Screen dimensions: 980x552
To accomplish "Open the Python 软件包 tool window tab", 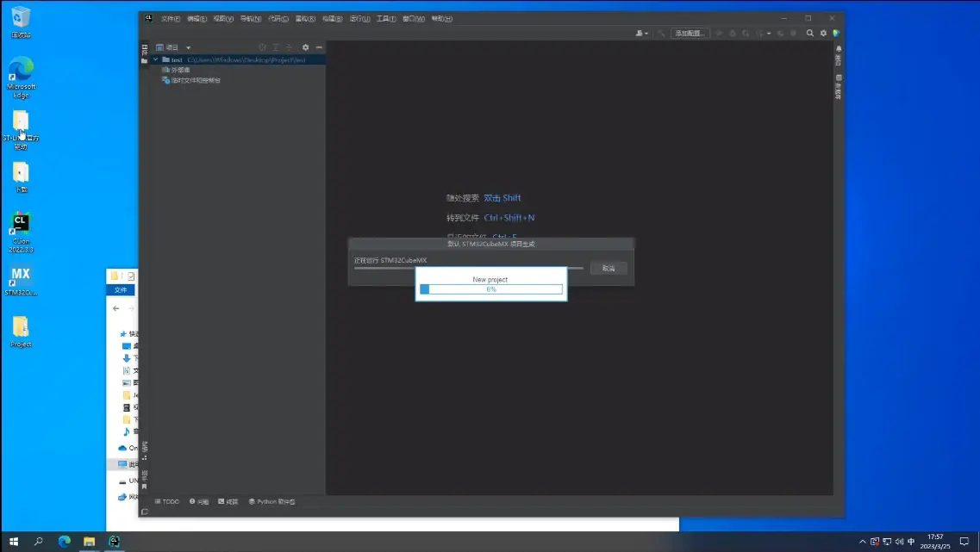I will click(272, 501).
